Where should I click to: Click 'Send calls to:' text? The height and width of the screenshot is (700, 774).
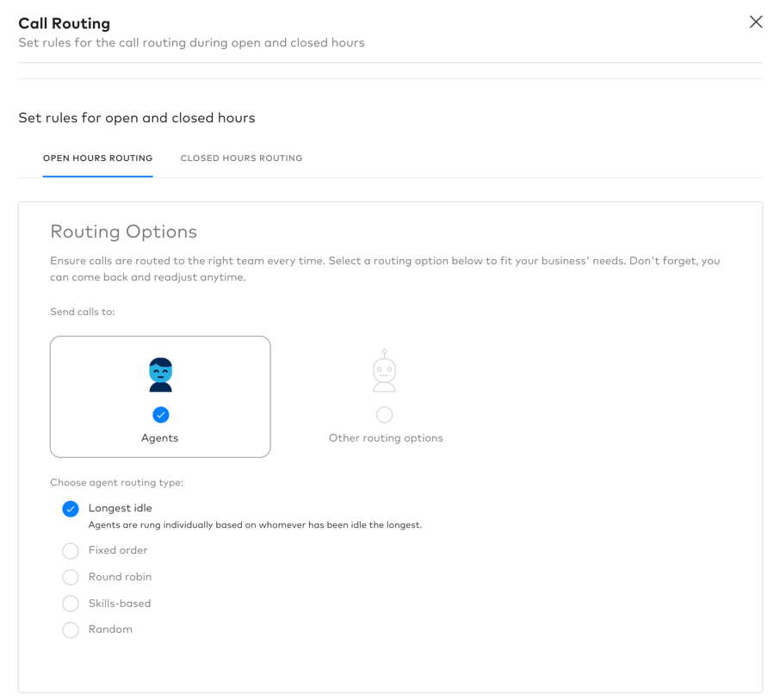pos(83,312)
